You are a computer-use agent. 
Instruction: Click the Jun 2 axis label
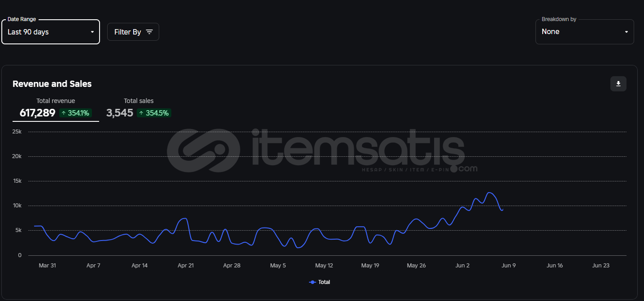tap(462, 266)
